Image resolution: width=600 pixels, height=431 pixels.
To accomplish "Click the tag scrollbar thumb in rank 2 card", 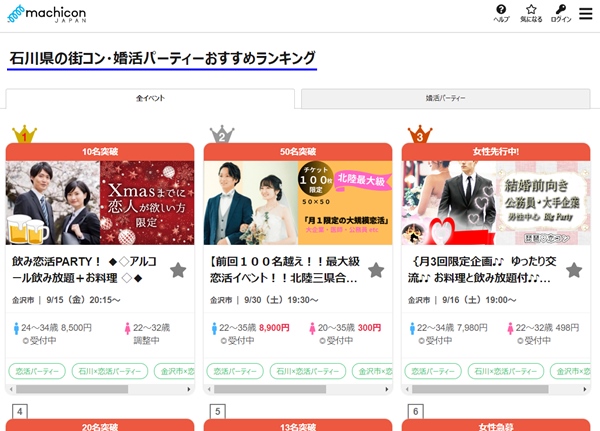I will tap(270, 389).
